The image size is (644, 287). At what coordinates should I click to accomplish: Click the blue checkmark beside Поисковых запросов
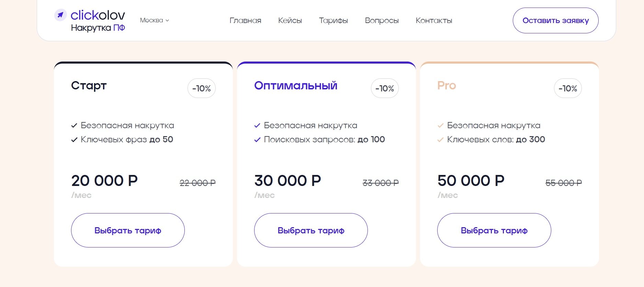pyautogui.click(x=257, y=140)
